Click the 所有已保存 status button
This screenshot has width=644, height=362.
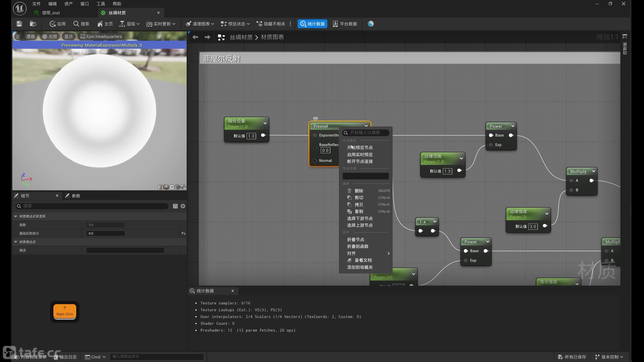click(572, 357)
